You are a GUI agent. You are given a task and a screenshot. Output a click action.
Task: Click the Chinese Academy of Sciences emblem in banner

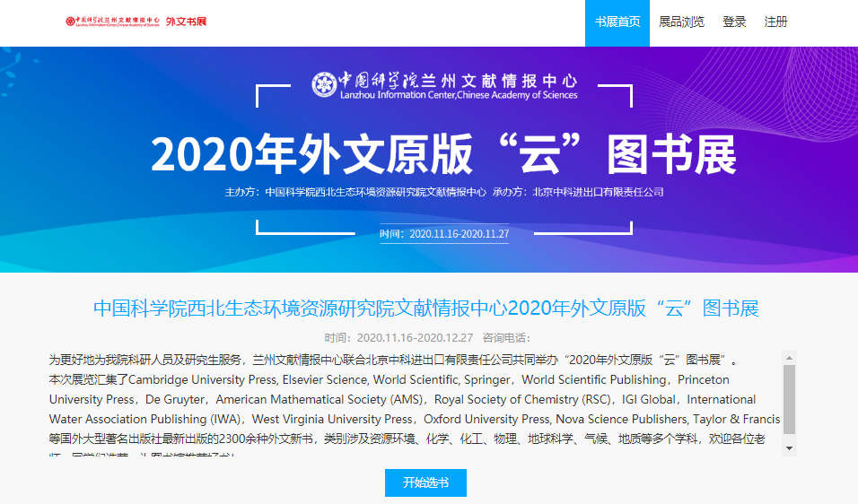(324, 84)
